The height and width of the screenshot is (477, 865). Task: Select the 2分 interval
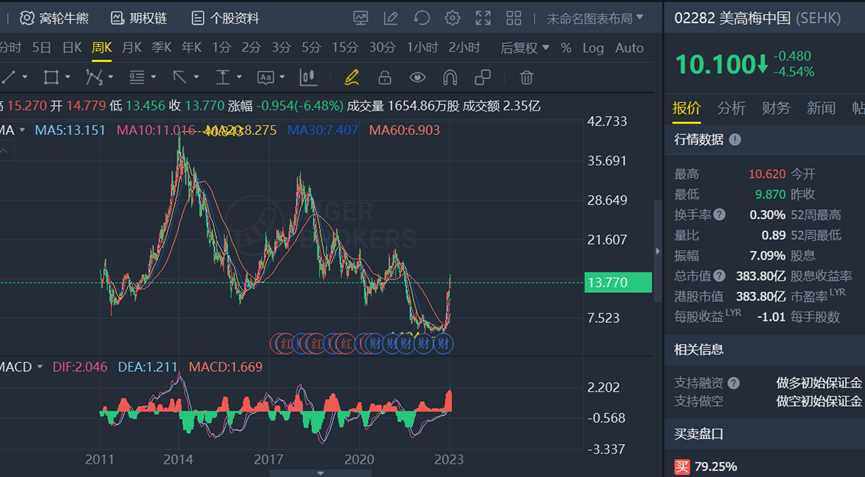point(251,48)
